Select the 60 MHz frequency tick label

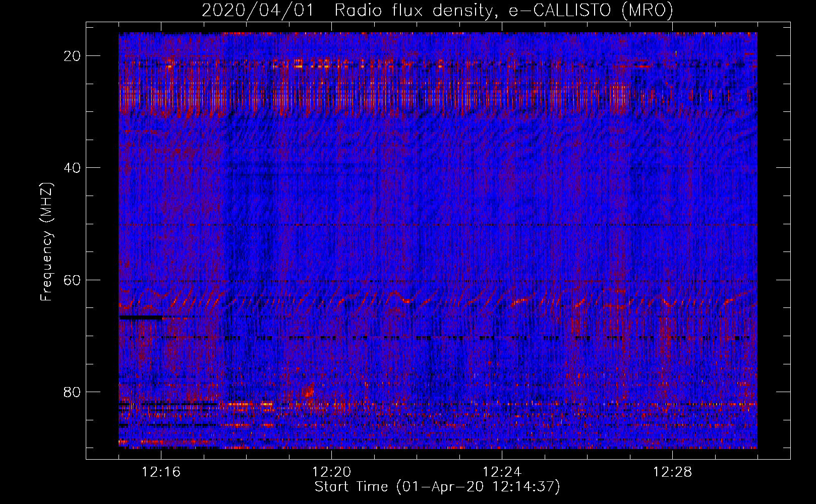tap(73, 280)
